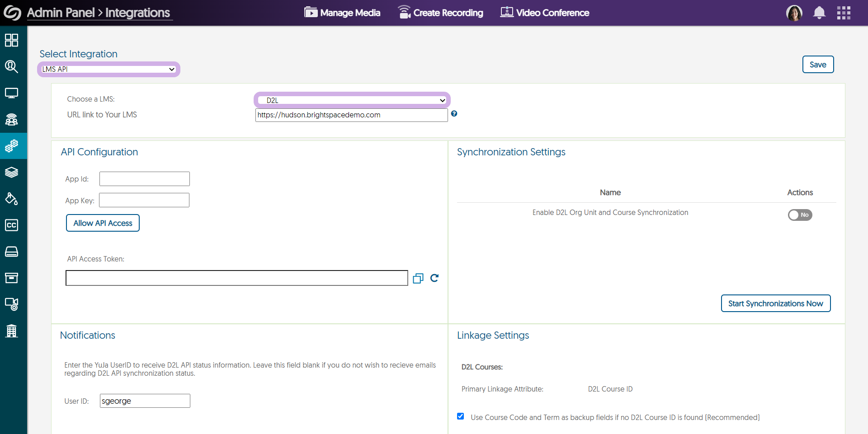The image size is (868, 434).
Task: Open Video Conference from top menu
Action: coord(545,13)
